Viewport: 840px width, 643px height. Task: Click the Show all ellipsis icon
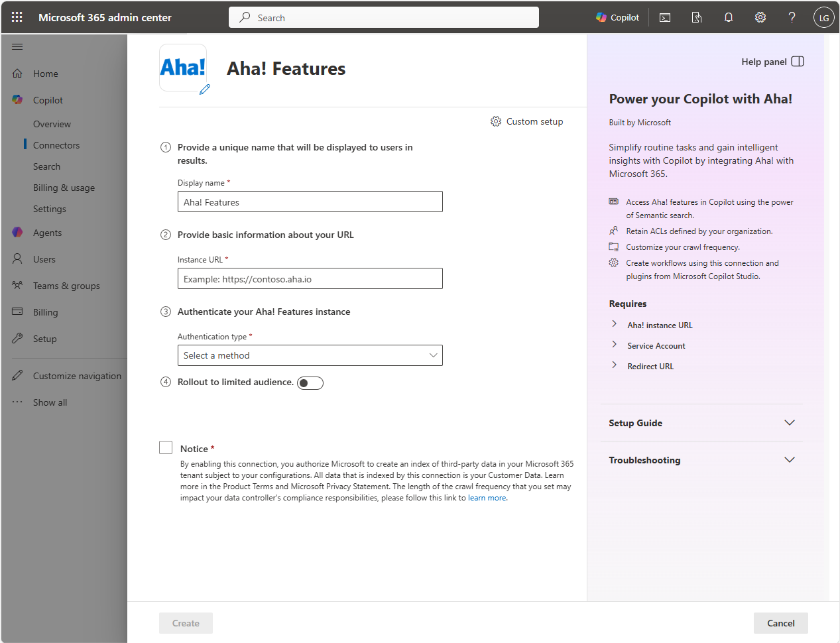[x=17, y=402]
